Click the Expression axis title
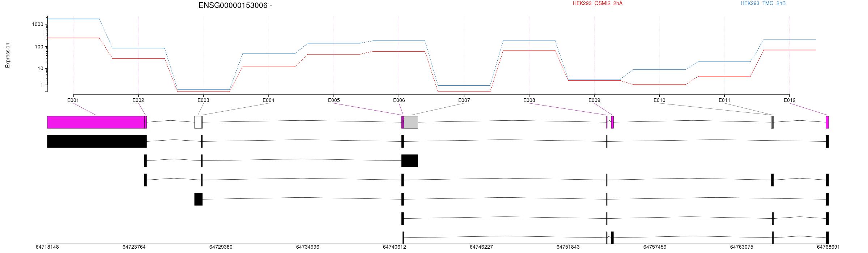The height and width of the screenshot is (253, 868). [8, 55]
